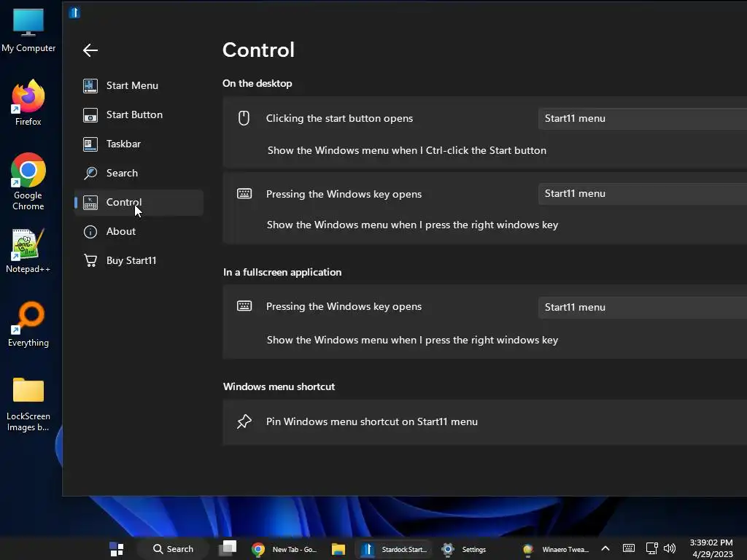This screenshot has height=560, width=747.
Task: Click Stardock Start11 taskbar button
Action: [x=393, y=549]
